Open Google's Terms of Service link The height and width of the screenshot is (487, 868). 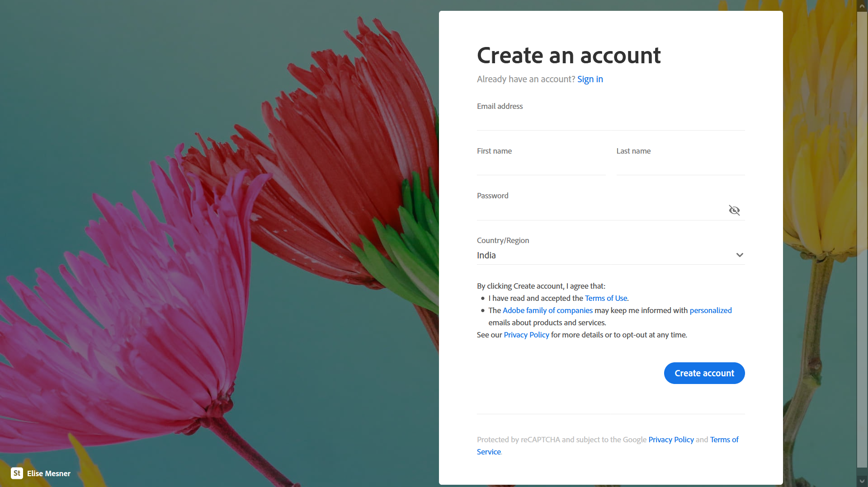tap(724, 440)
